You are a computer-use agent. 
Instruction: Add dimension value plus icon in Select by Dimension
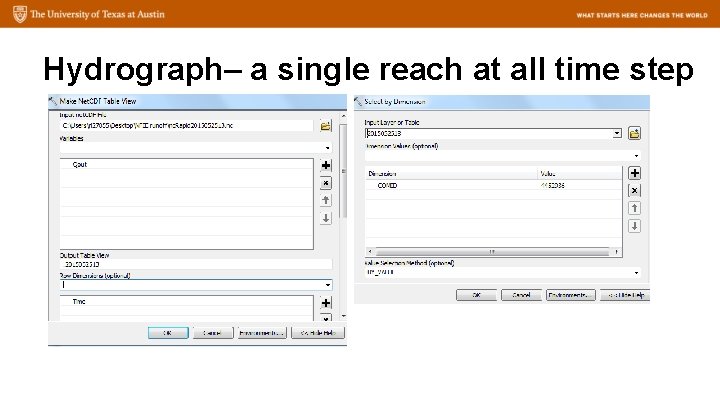(x=634, y=173)
